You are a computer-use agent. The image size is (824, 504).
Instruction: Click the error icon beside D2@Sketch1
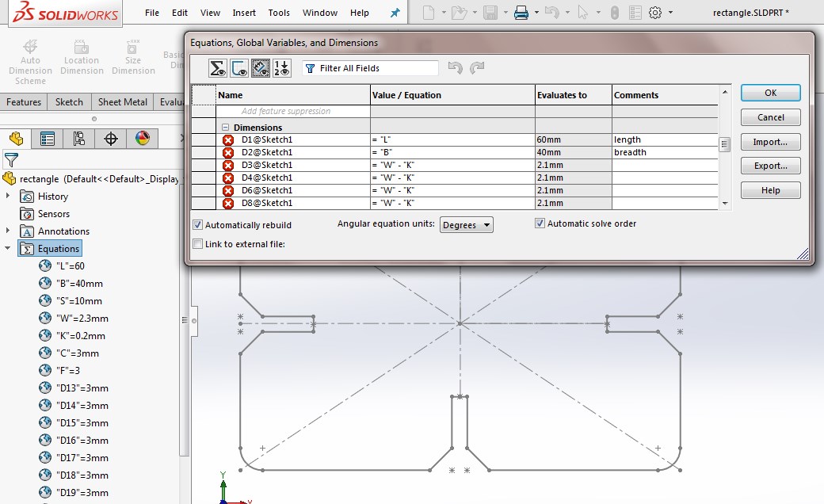click(228, 152)
